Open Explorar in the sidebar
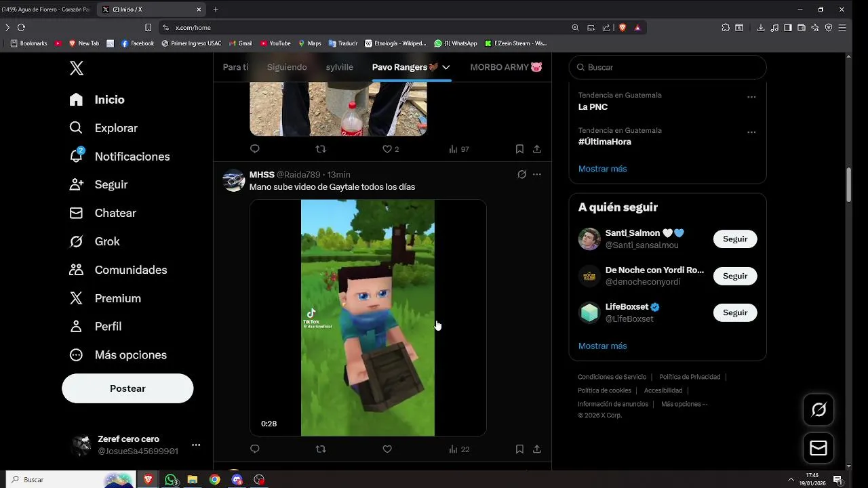This screenshot has height=488, width=868. (x=103, y=128)
